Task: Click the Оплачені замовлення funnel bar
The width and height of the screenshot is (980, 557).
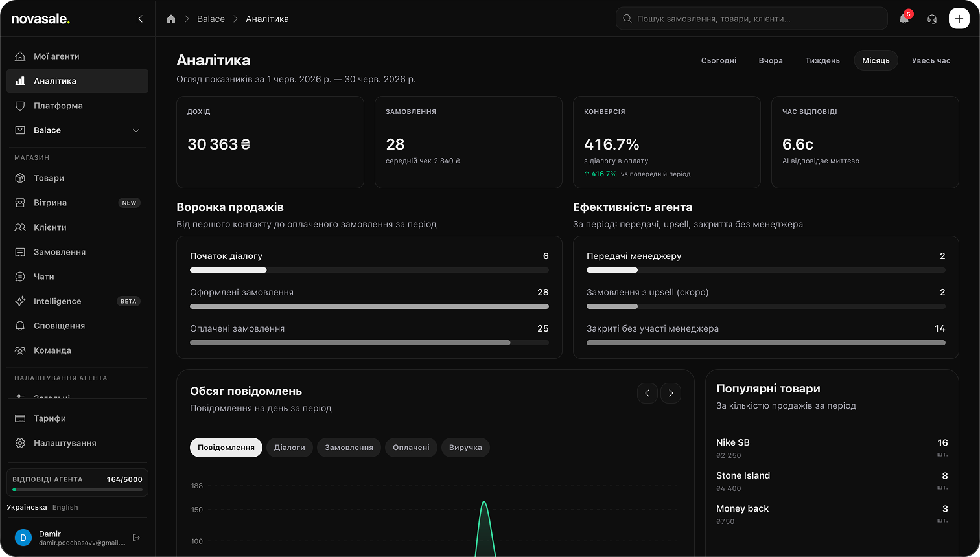Action: [x=369, y=343]
